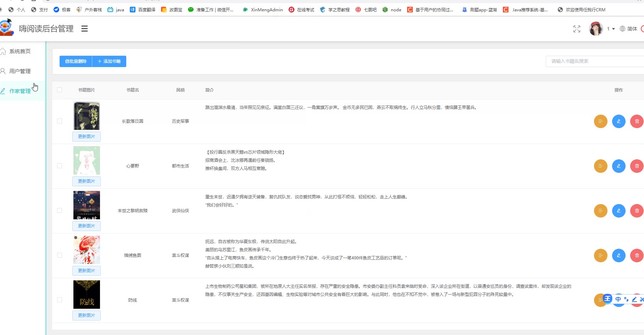Image resolution: width=644 pixels, height=335 pixels.
Task: Click blue edit icon for 末世之黎明救赎
Action: coord(619,211)
